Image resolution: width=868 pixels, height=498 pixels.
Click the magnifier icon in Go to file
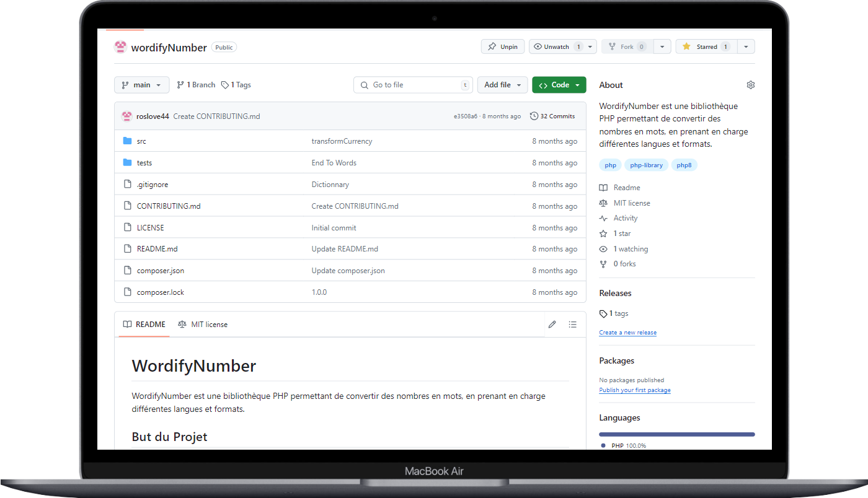(365, 85)
